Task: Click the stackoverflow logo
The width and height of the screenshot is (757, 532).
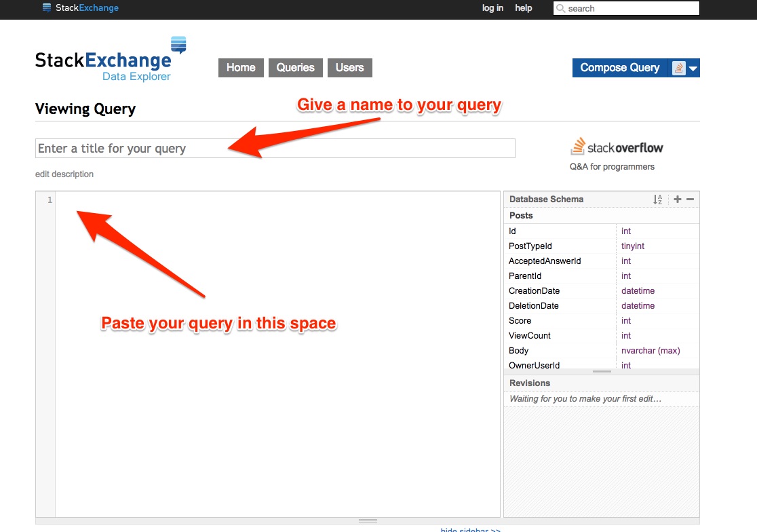Action: 617,147
